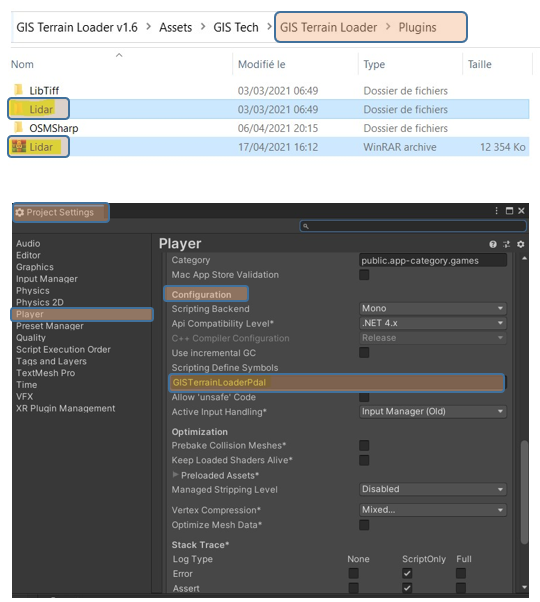540x602 pixels.
Task: Click the search magnifier icon
Action: [306, 226]
